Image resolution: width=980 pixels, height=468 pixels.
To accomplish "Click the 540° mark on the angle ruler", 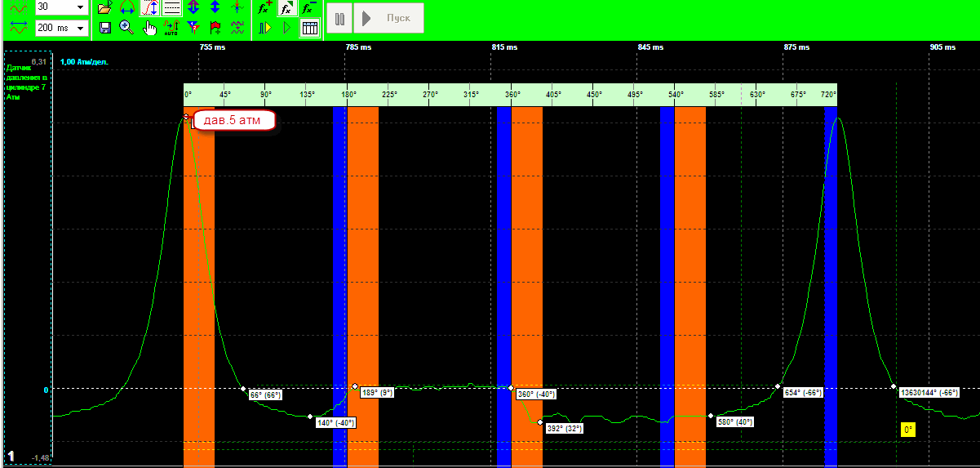I will tap(676, 95).
